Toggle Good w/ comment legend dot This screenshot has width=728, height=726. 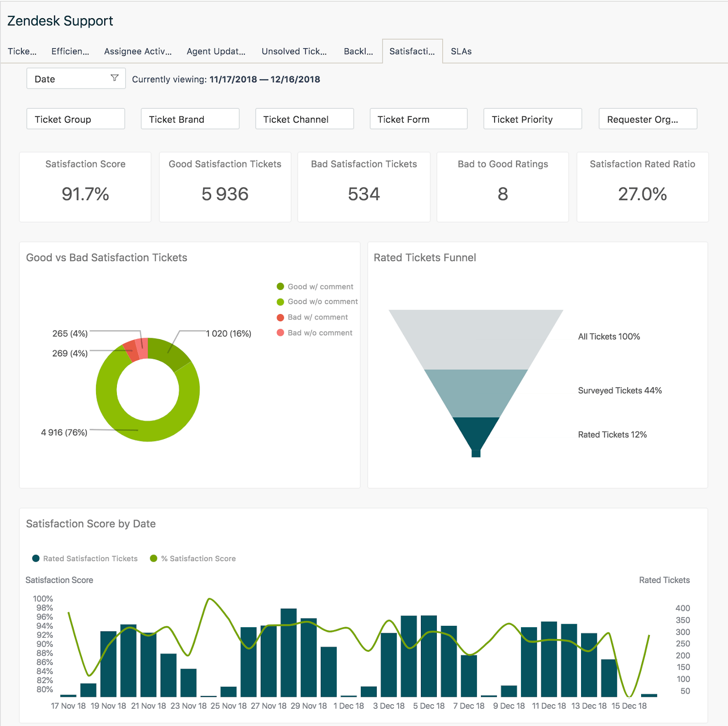(x=280, y=286)
